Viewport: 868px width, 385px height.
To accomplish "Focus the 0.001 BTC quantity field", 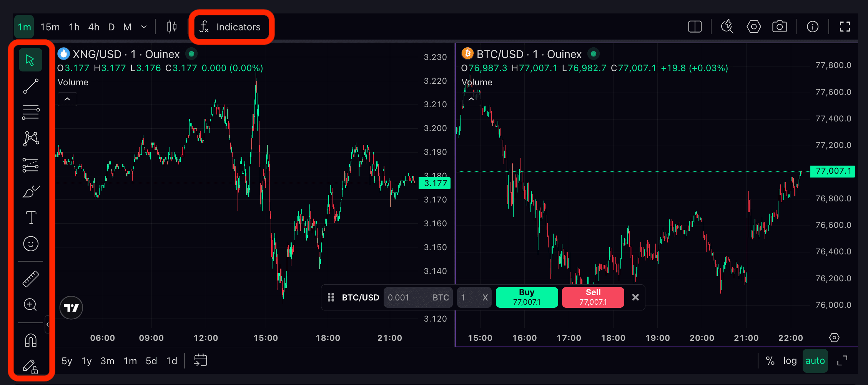I will click(418, 297).
